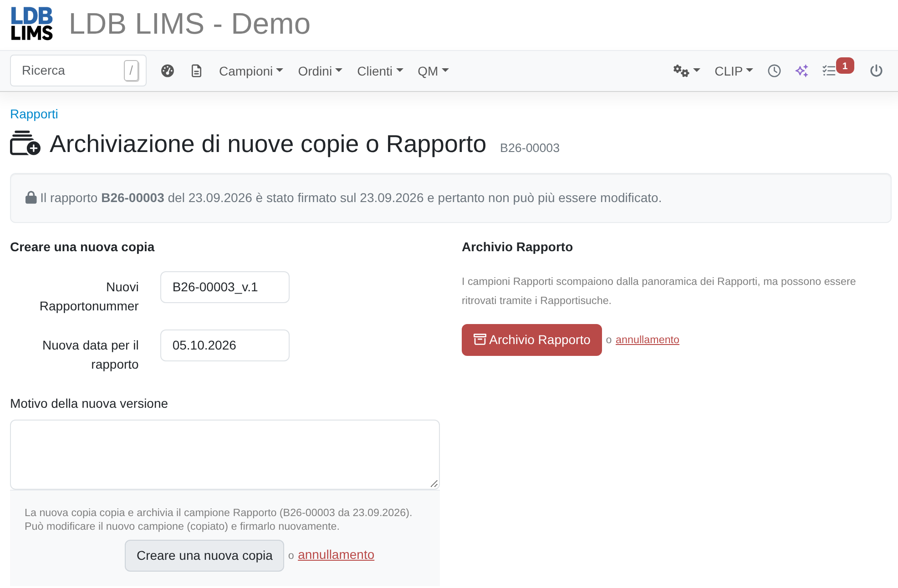This screenshot has height=588, width=898.
Task: Expand the Clienti menu
Action: 380,71
